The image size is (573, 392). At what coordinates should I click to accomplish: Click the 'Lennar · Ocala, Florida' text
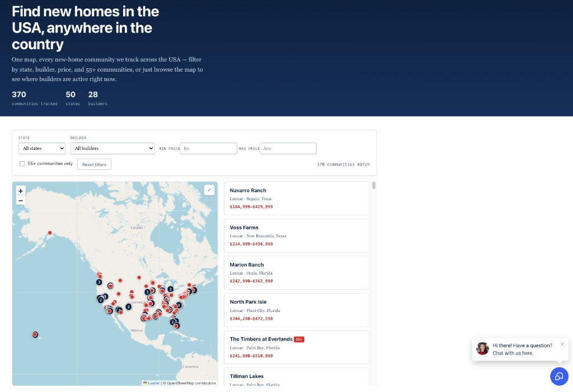251,273
